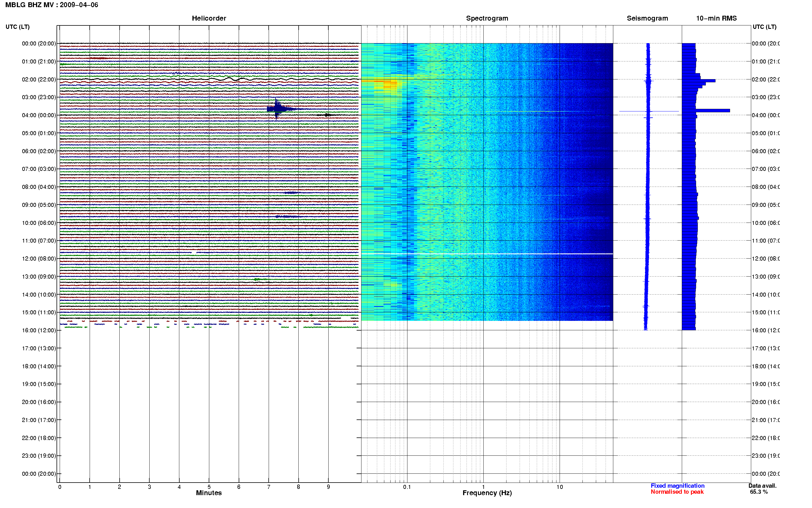Click the 'Minutes' axis label
Image resolution: width=812 pixels, height=508 pixels.
(209, 493)
